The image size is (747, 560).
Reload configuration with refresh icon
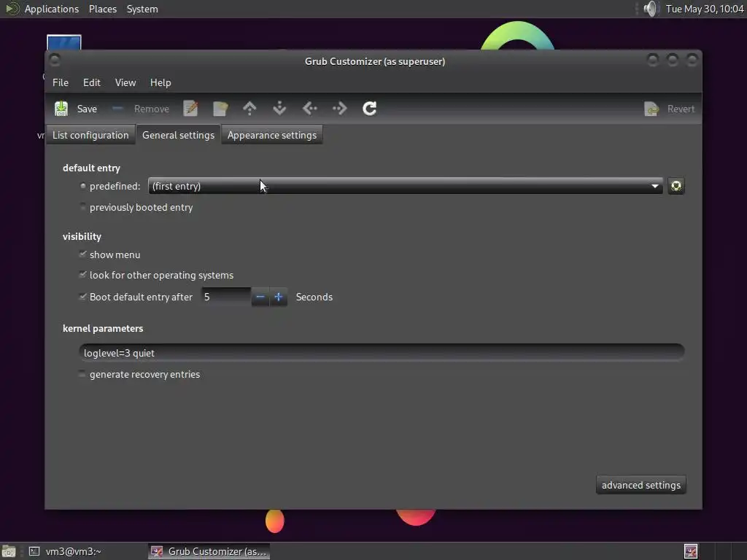370,109
